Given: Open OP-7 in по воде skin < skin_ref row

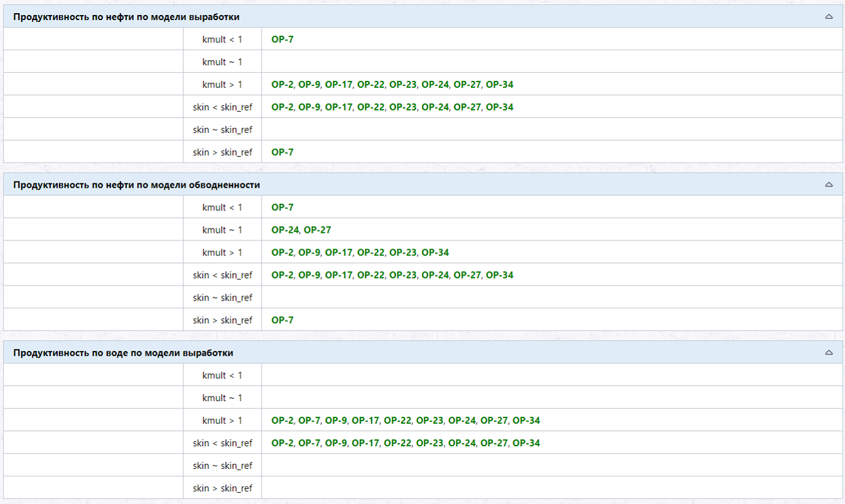Looking at the screenshot, I should [x=309, y=443].
